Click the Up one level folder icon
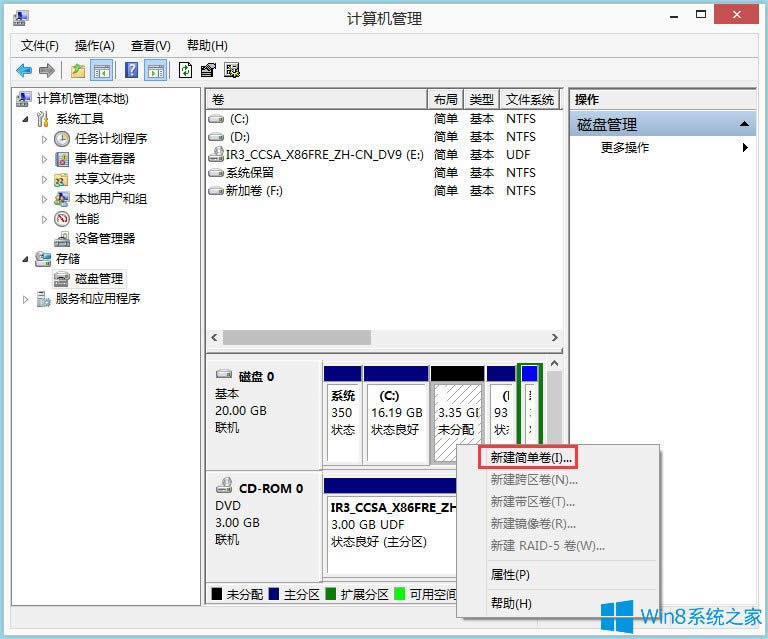 [x=77, y=71]
